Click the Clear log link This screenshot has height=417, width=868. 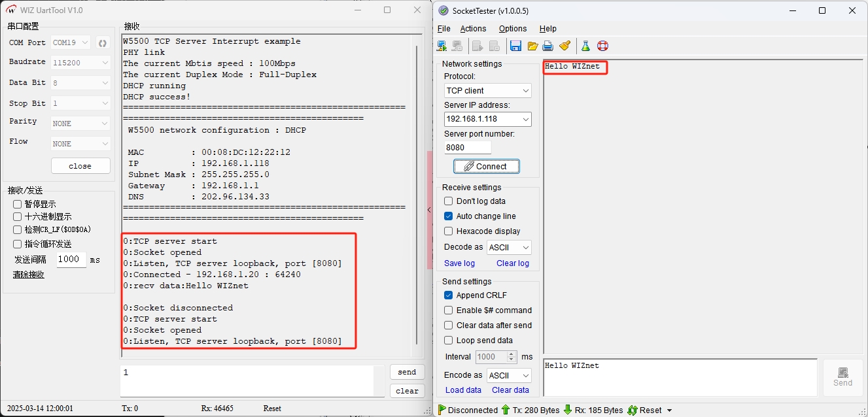(x=512, y=263)
